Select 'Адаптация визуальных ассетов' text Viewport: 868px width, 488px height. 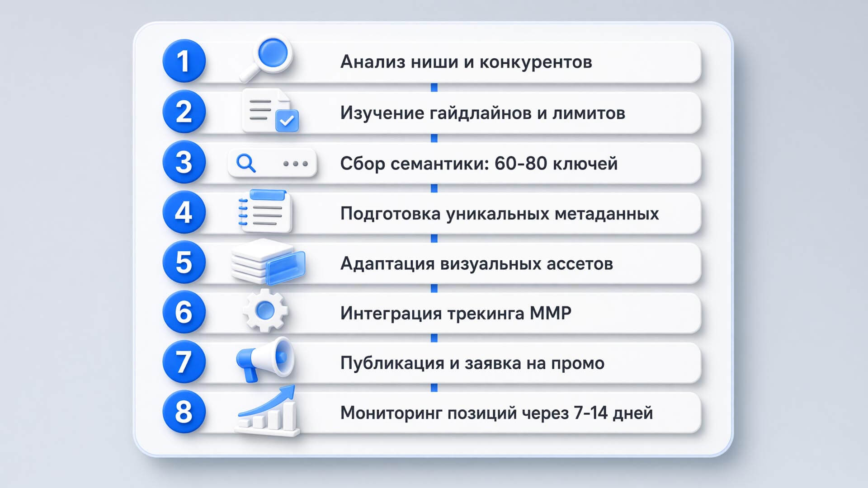[x=476, y=263]
